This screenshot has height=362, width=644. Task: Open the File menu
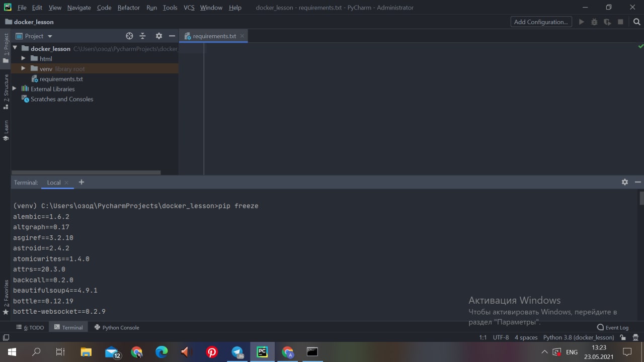22,8
